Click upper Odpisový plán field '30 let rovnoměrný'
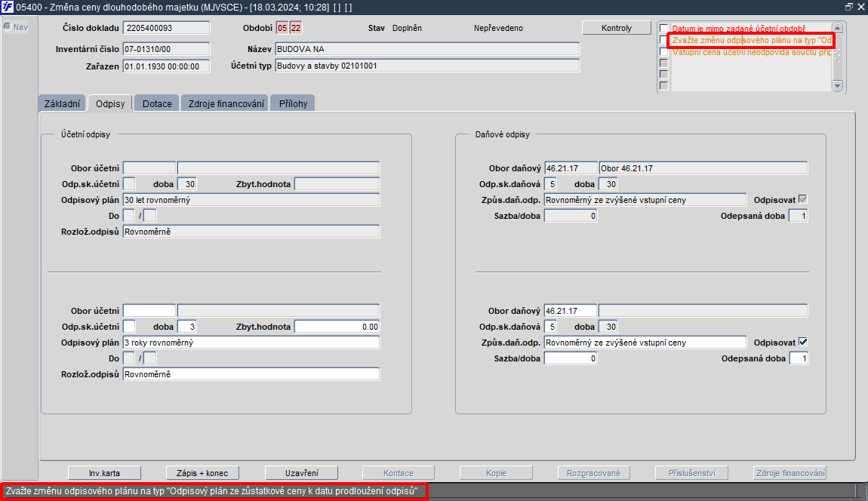 [251, 199]
